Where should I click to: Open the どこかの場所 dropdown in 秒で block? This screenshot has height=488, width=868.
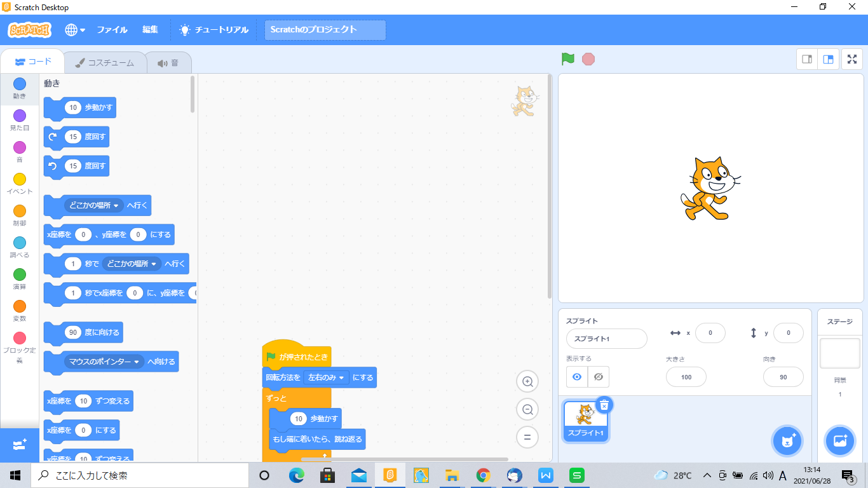[x=133, y=264]
